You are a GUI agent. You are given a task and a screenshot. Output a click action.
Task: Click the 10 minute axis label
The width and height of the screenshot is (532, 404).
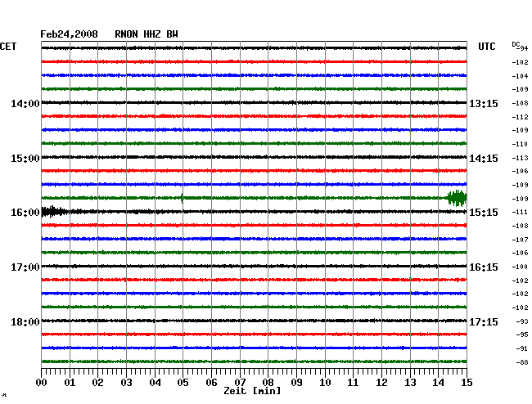click(325, 383)
